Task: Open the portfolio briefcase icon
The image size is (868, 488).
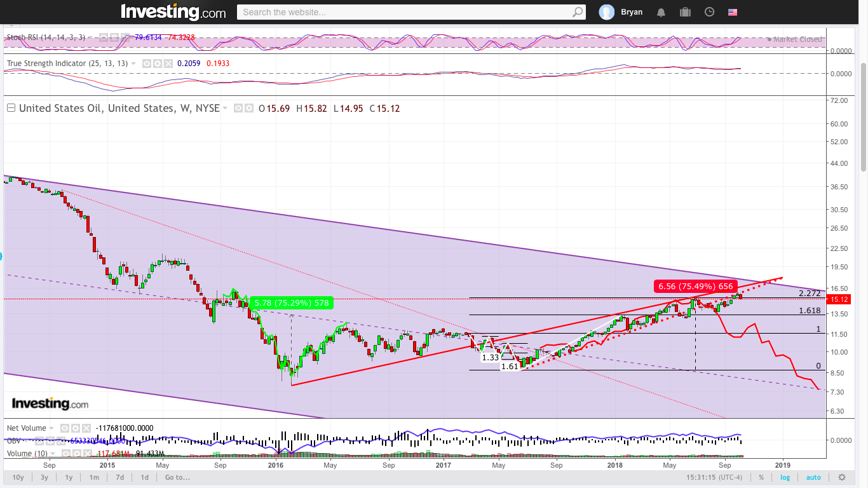Action: [x=685, y=12]
